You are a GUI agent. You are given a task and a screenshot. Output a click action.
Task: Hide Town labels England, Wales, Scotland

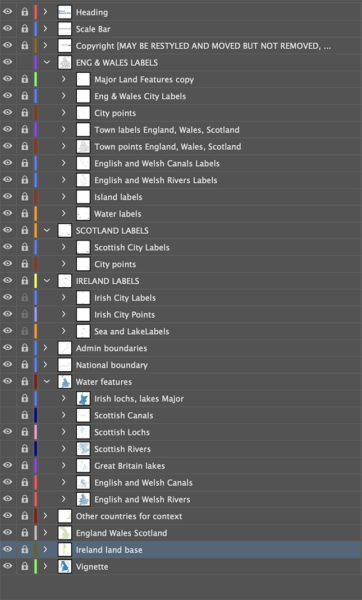click(x=8, y=130)
